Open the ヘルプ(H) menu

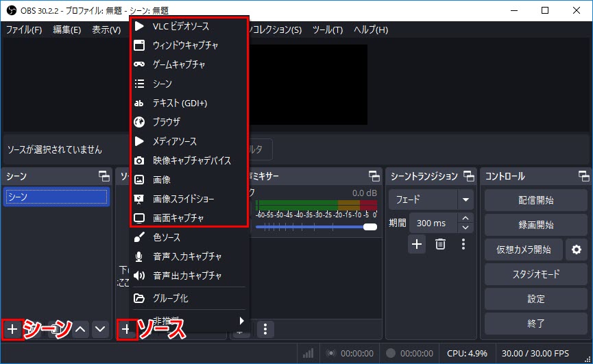pos(371,30)
